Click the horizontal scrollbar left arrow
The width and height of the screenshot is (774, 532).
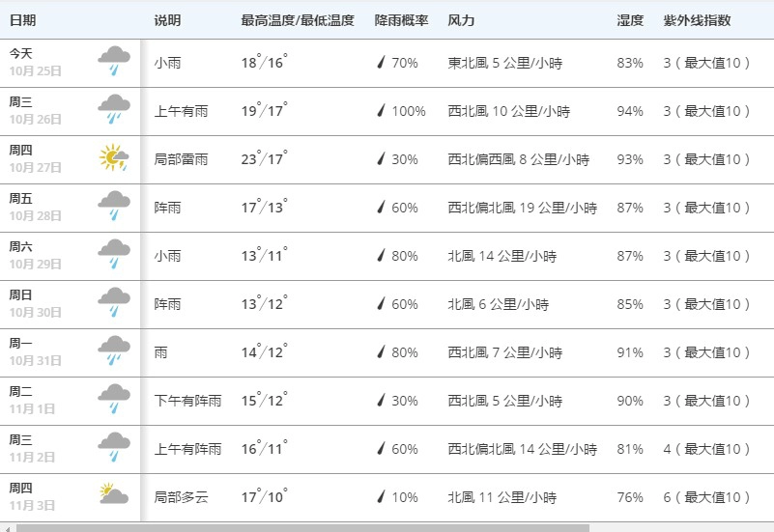(7, 528)
